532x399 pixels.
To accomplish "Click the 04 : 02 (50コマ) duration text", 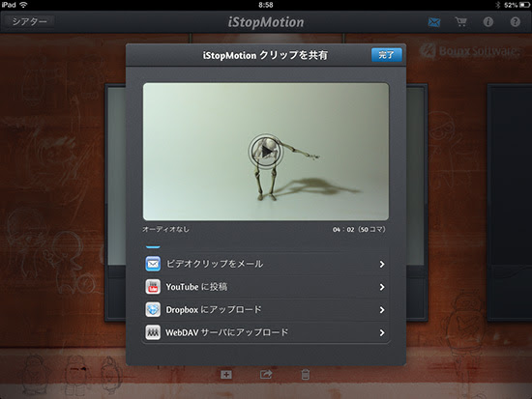I will click(x=359, y=230).
